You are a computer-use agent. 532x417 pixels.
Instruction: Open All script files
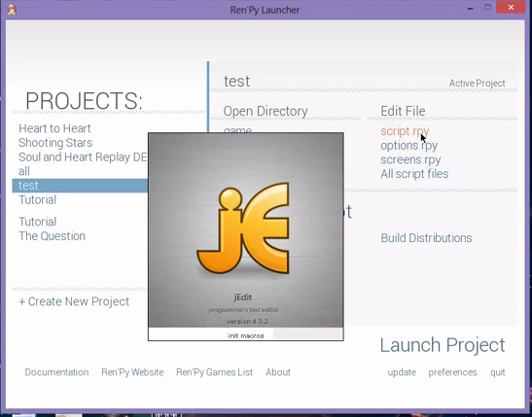point(414,174)
